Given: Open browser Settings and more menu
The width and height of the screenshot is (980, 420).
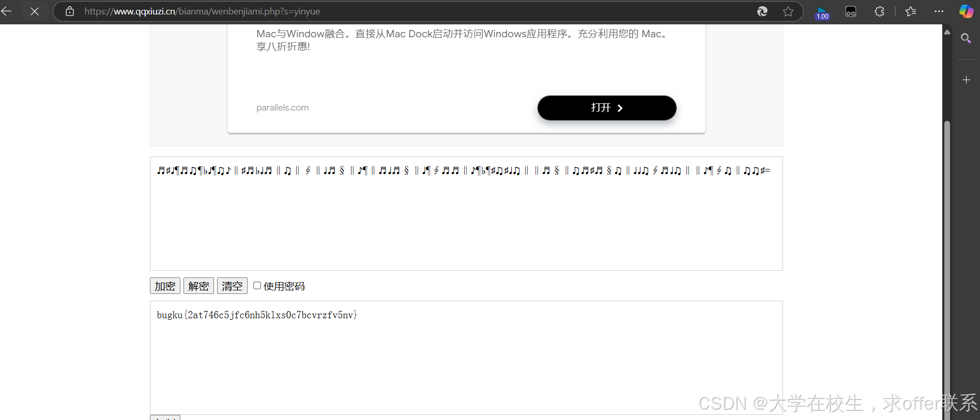Looking at the screenshot, I should coord(939,11).
